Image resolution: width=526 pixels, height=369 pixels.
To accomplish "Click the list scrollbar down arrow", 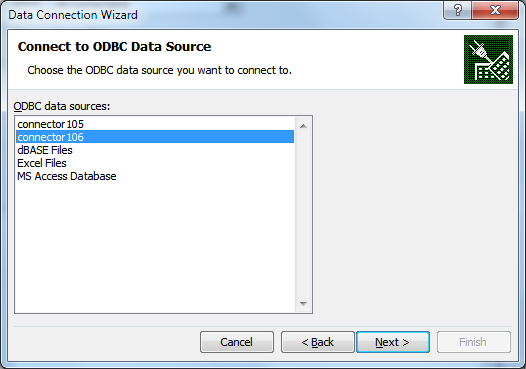I will pos(303,304).
